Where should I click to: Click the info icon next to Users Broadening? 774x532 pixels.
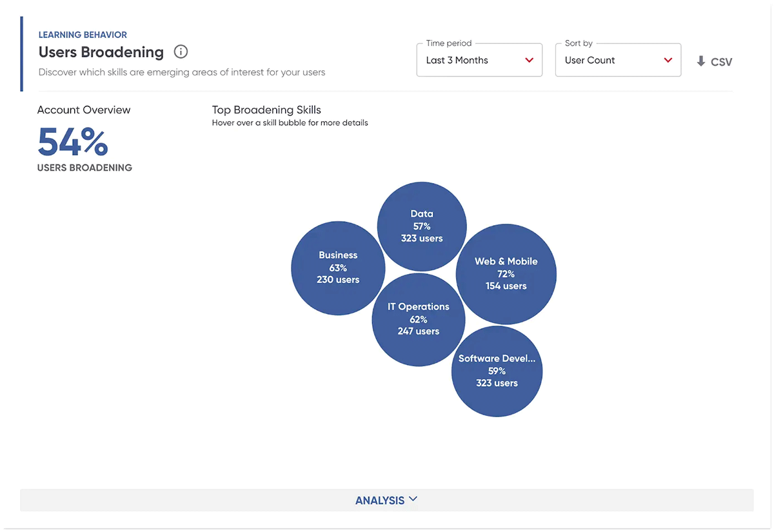(181, 52)
